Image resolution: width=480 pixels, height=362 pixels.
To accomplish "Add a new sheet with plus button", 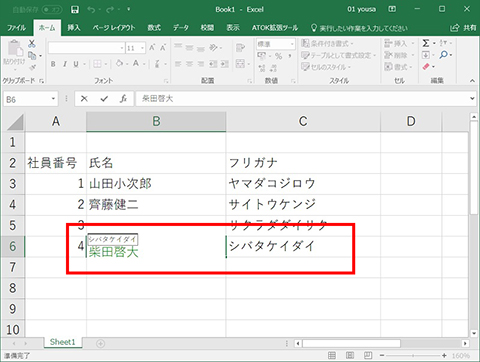I will pyautogui.click(x=100, y=343).
